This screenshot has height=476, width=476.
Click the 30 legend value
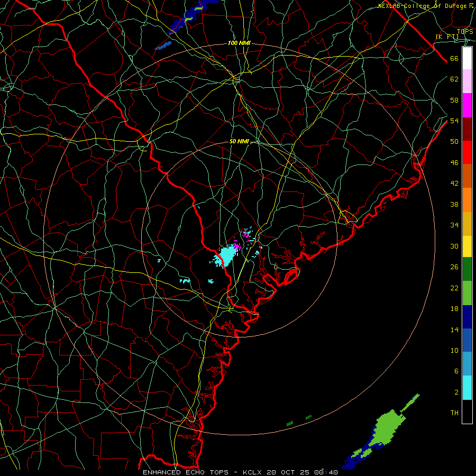point(454,246)
